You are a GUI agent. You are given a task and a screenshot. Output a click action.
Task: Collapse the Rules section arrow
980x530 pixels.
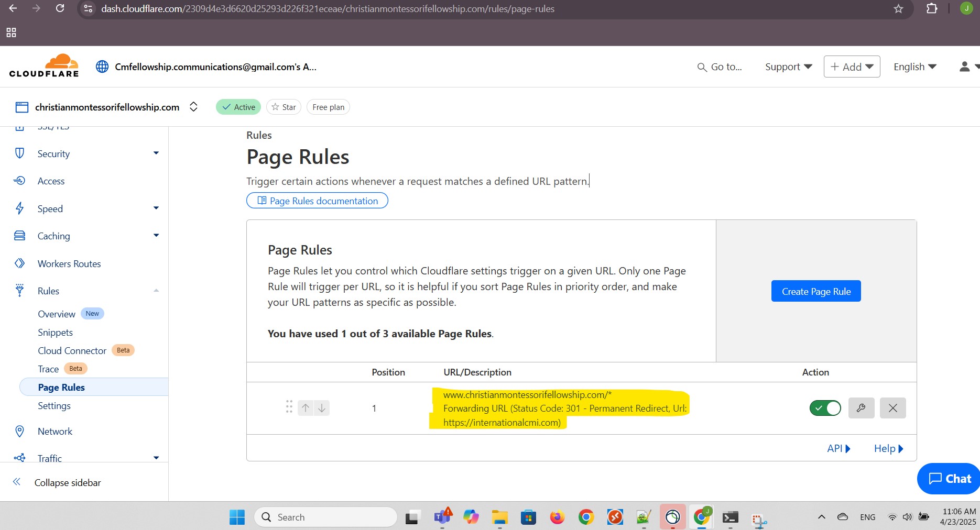point(156,290)
